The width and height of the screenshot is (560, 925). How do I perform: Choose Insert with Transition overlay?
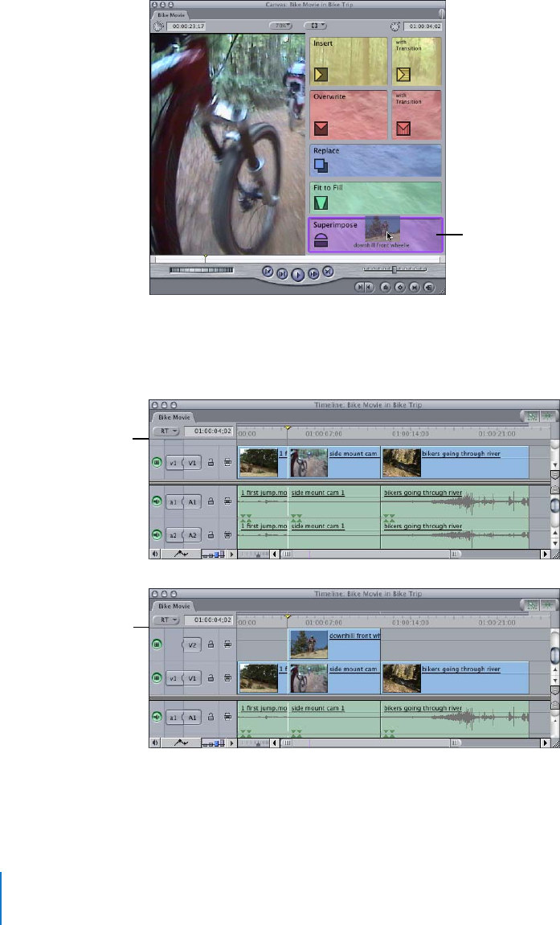click(403, 76)
